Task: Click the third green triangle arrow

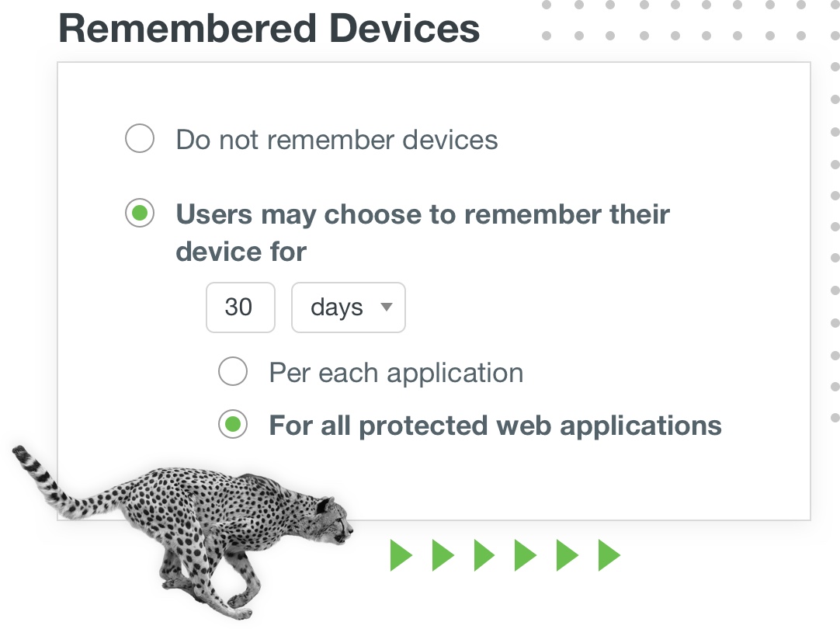Action: 484,556
